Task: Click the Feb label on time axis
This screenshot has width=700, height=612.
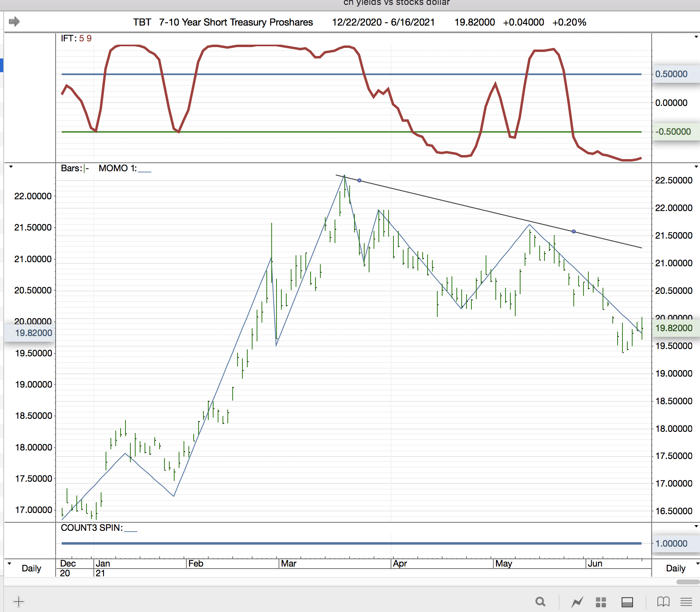Action: point(196,563)
